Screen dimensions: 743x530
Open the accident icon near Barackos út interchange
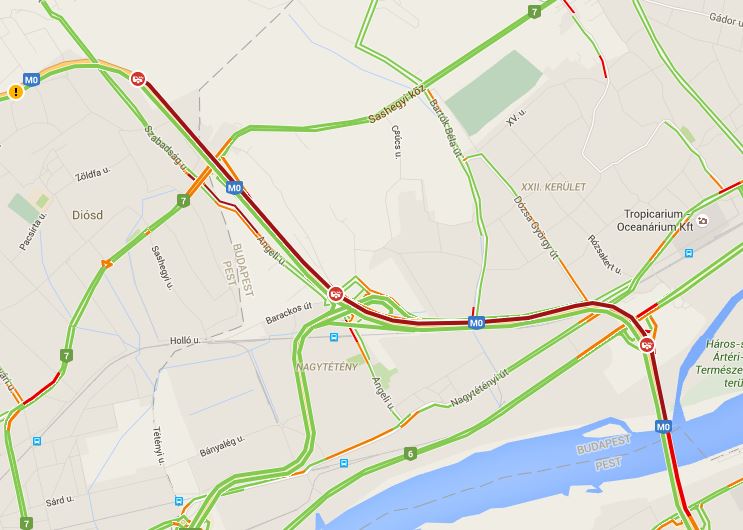(336, 294)
